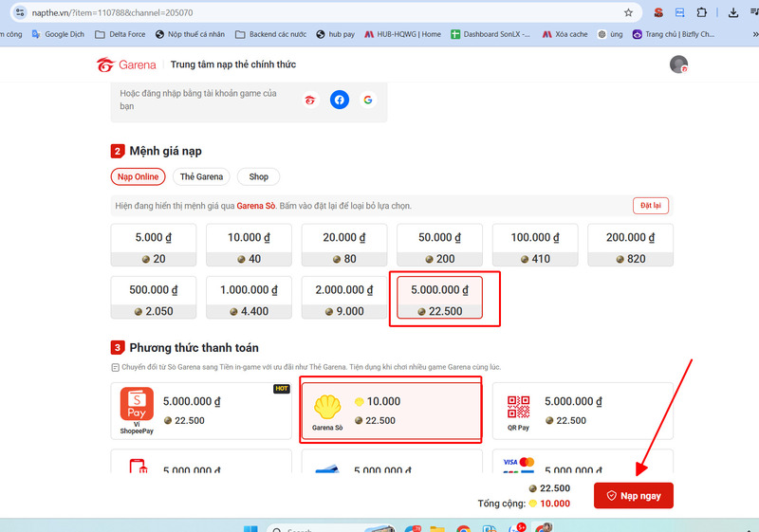Open the Windows Start button
This screenshot has width=759, height=532.
click(250, 528)
